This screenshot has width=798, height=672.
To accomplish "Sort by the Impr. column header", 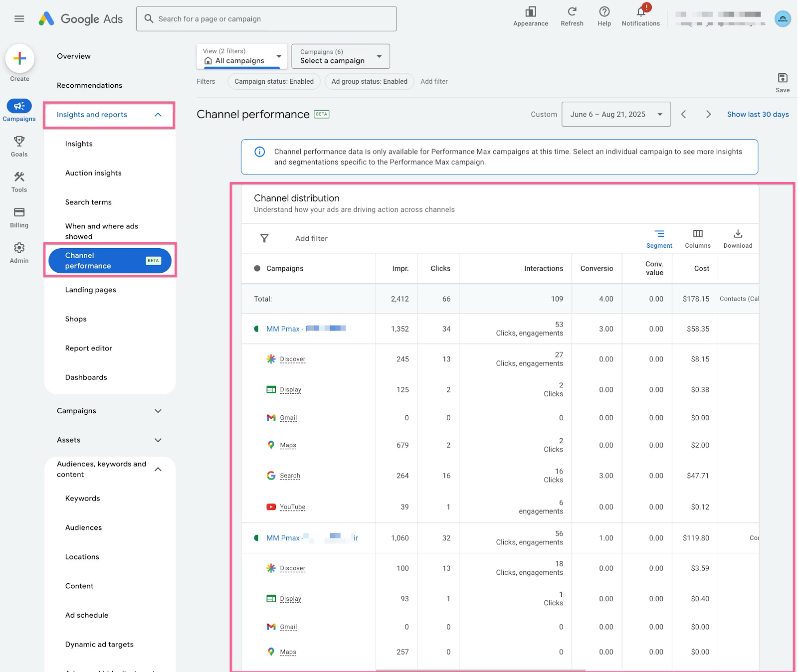I will pyautogui.click(x=400, y=268).
